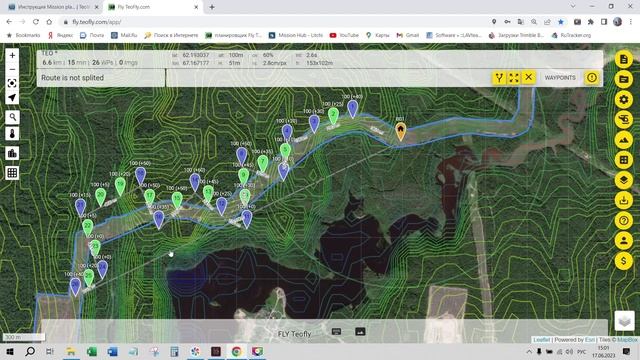Zoom out the map with minus button
The image size is (640, 360).
coord(12,69)
